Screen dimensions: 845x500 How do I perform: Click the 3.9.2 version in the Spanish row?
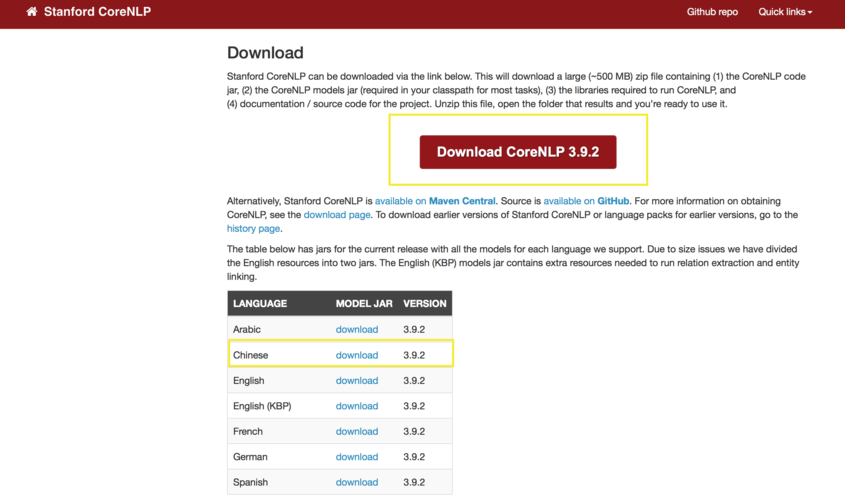pyautogui.click(x=414, y=482)
